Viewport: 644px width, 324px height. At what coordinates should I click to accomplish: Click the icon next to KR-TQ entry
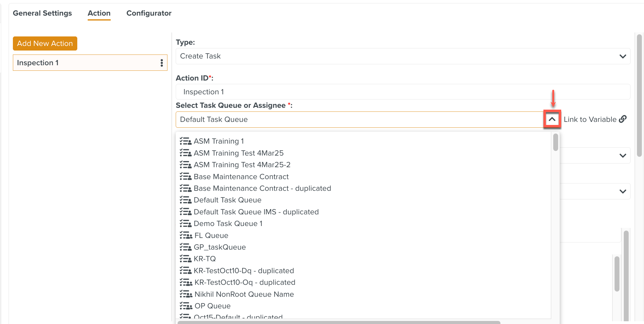tap(186, 259)
